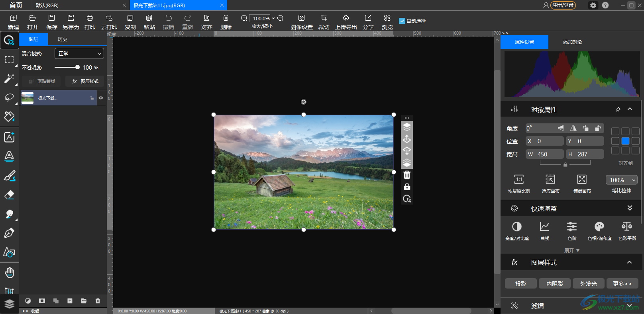Click the 色相/饱和度 hue saturation icon
Viewport: 644px width, 314px height.
point(599,226)
